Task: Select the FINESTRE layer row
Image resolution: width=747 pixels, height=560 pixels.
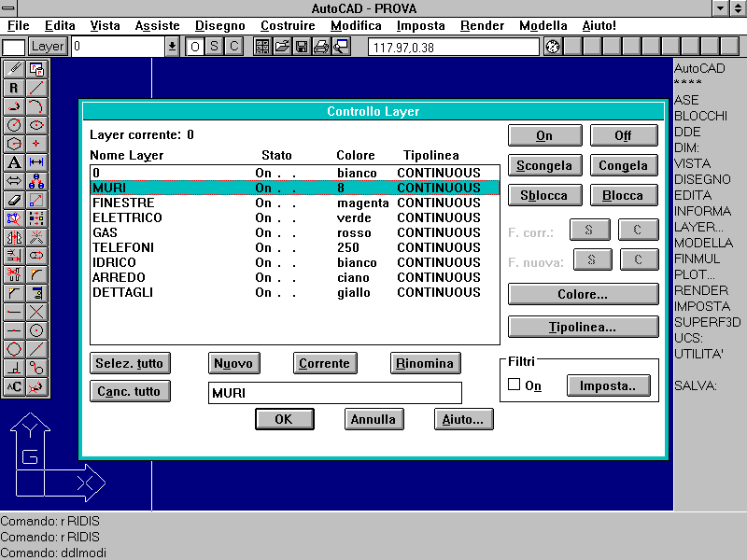Action: [x=295, y=203]
